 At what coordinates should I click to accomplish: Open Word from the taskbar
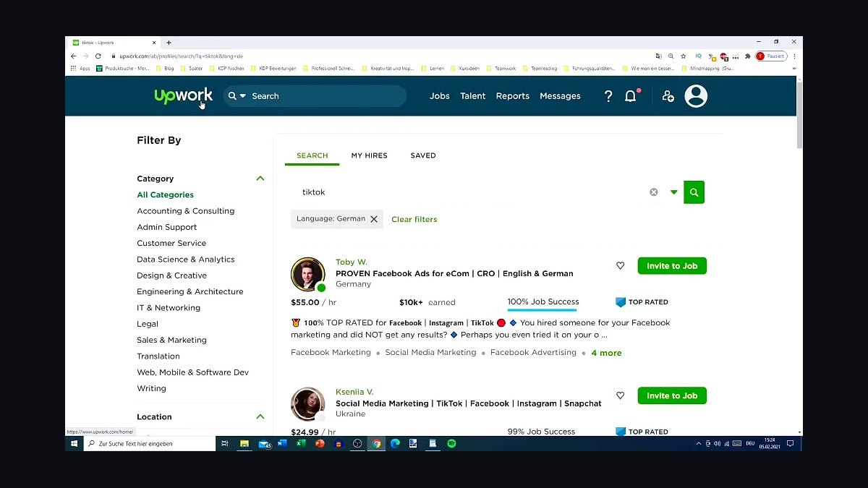(282, 443)
